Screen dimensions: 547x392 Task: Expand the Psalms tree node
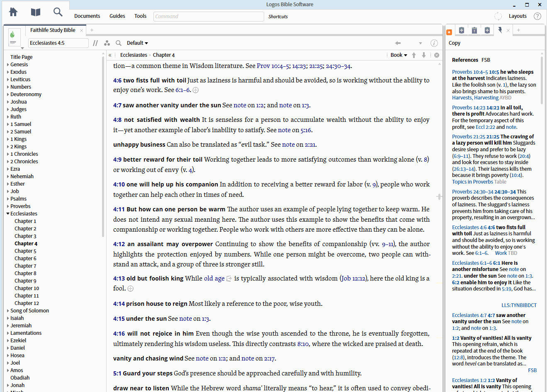(x=8, y=199)
